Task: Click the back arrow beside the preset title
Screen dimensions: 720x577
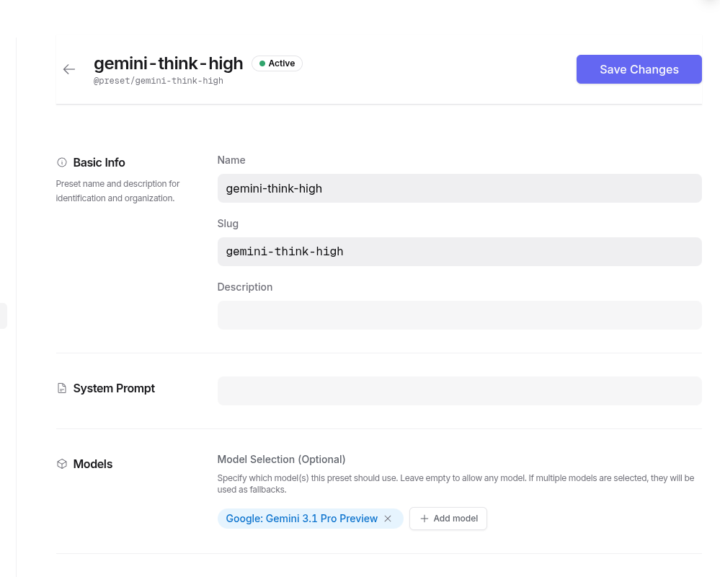Action: point(69,70)
